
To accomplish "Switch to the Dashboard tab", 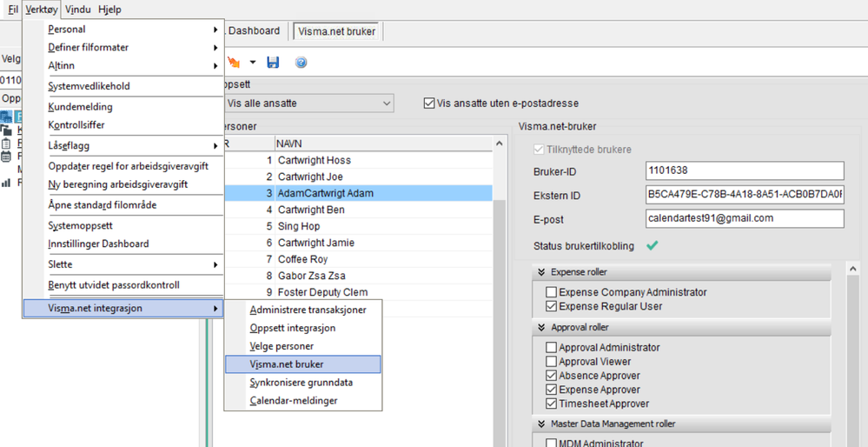I will [254, 31].
